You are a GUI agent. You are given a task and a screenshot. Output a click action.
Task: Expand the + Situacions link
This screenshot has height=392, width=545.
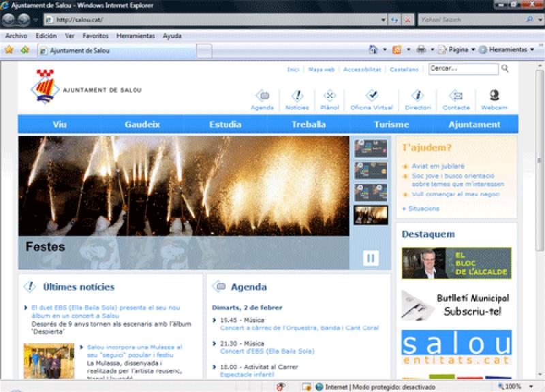420,209
